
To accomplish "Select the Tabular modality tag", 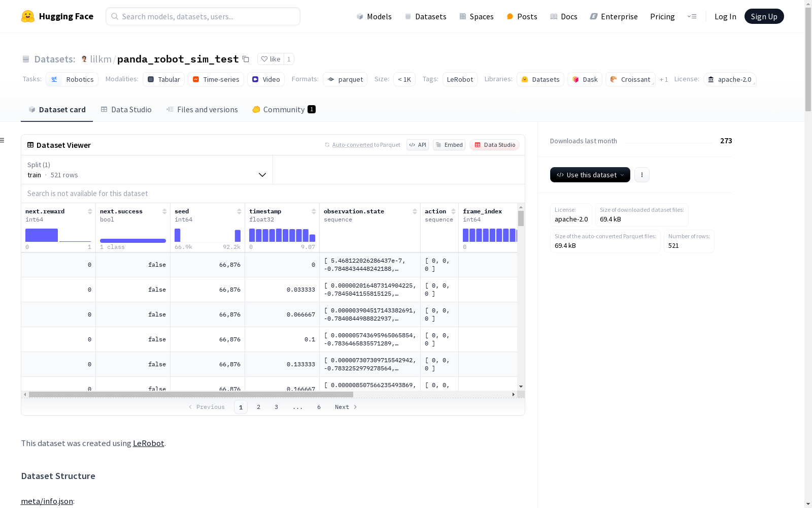I will 163,79.
